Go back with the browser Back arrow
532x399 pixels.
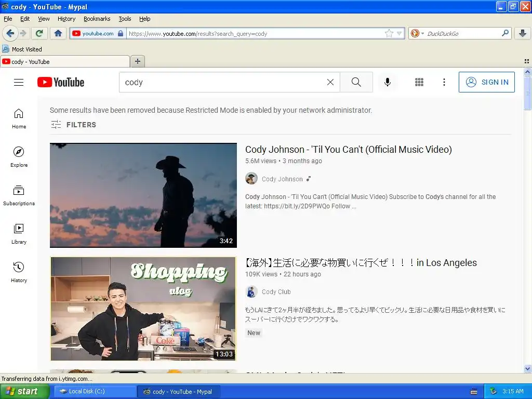[10, 33]
